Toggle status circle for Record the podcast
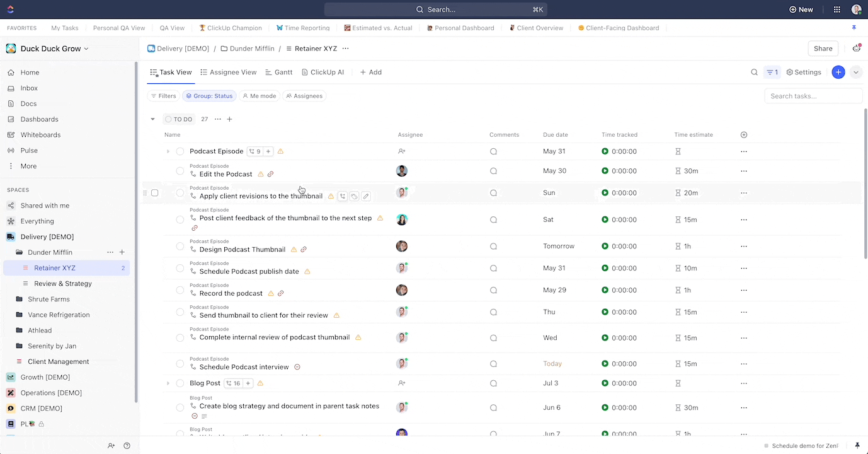The height and width of the screenshot is (454, 868). click(180, 291)
